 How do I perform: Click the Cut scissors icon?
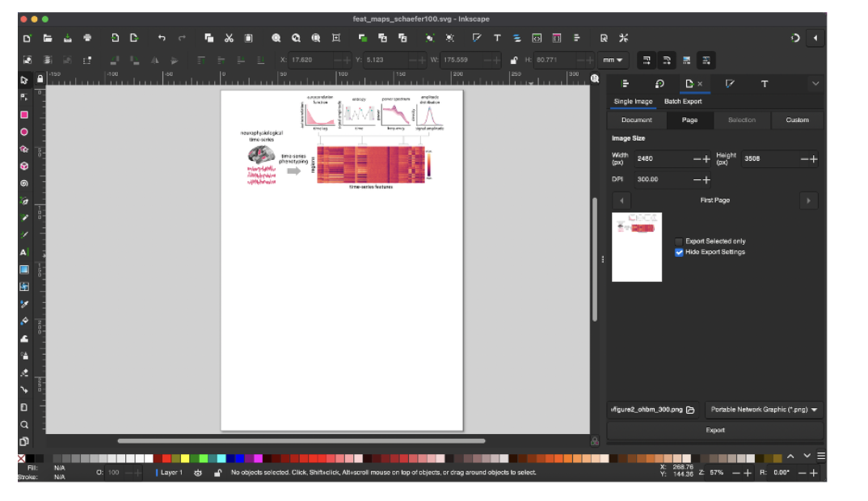click(x=229, y=38)
